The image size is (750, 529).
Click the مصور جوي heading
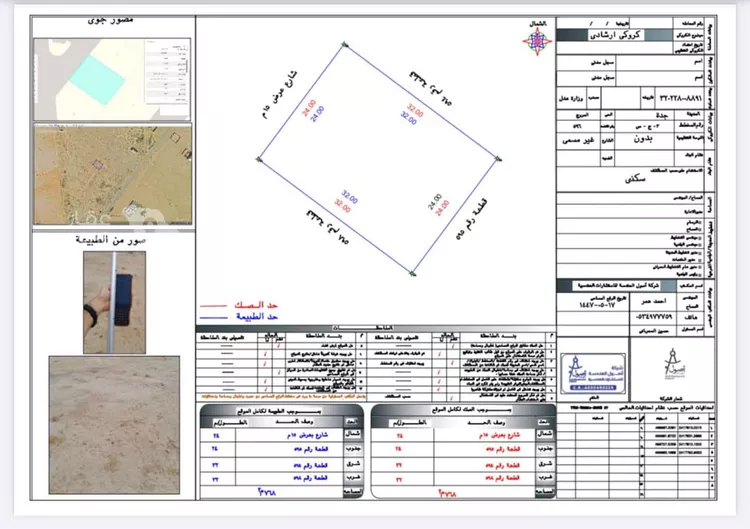(111, 21)
